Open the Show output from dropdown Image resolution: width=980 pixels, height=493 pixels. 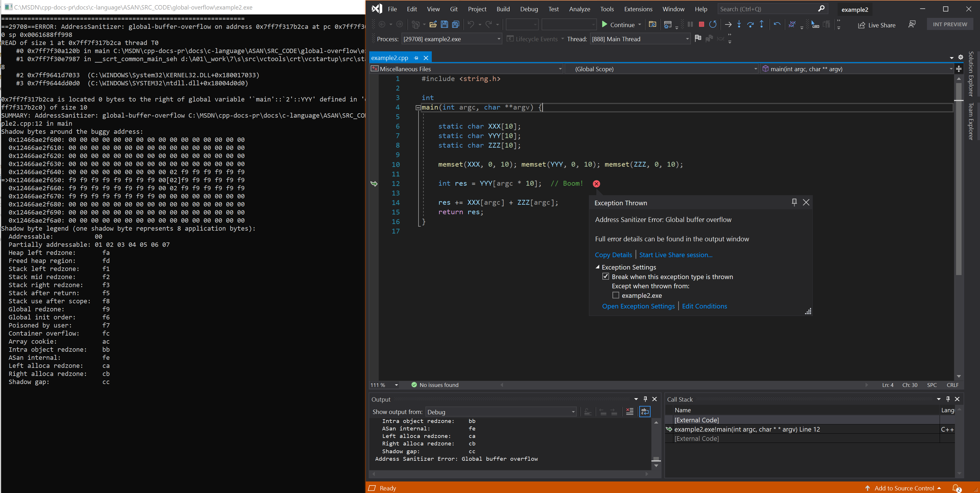pos(570,412)
